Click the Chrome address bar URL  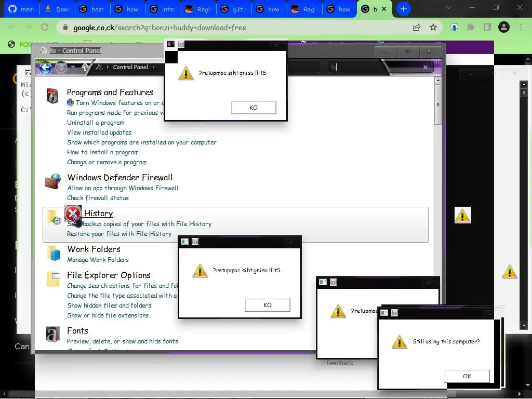click(160, 28)
